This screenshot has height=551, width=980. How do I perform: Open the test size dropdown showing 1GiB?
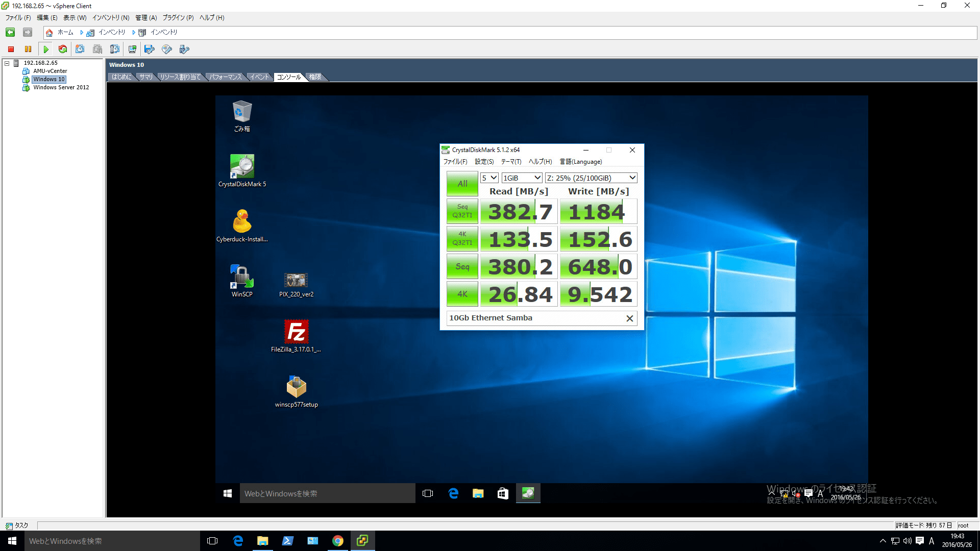(522, 178)
